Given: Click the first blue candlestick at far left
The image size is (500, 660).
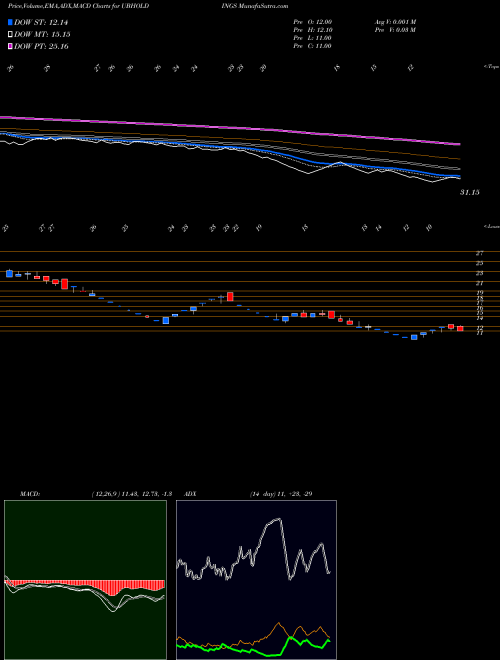Looking at the screenshot, I should (x=9, y=274).
